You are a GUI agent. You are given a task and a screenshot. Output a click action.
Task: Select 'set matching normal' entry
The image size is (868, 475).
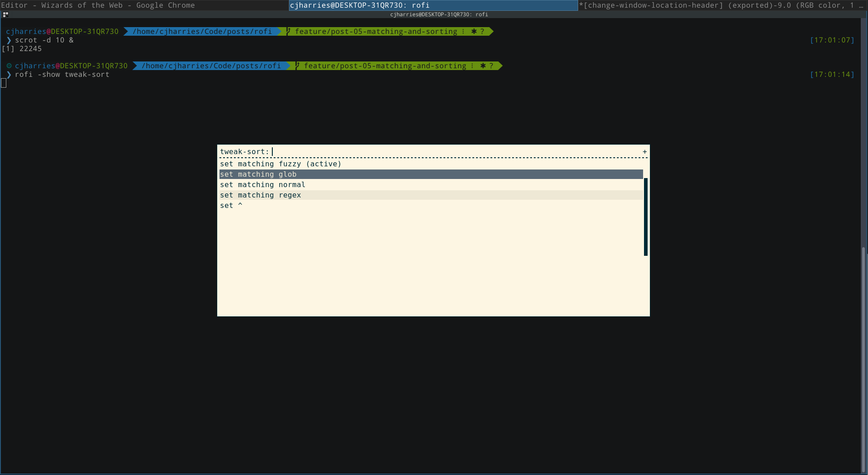431,185
